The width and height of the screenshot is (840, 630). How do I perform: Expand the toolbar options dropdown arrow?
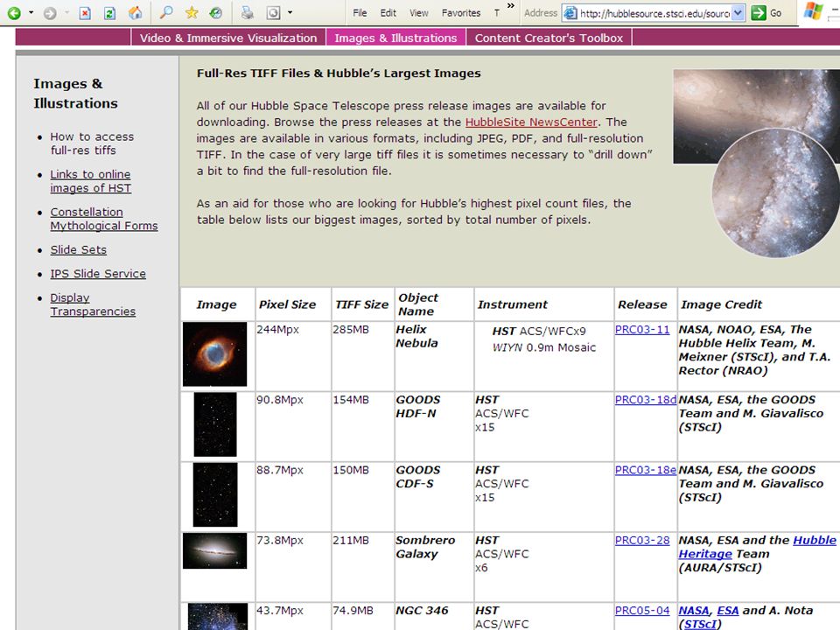point(290,12)
